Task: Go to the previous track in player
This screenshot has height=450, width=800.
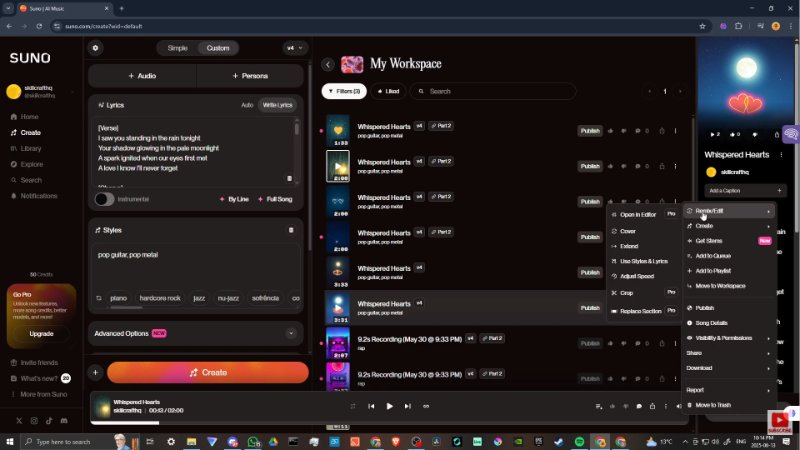Action: pyautogui.click(x=372, y=406)
